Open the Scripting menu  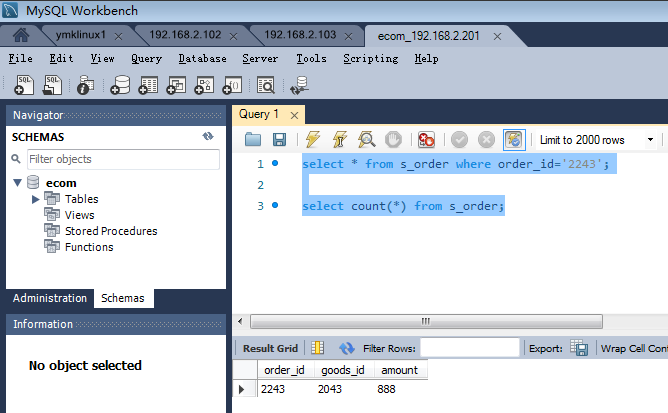(x=371, y=58)
